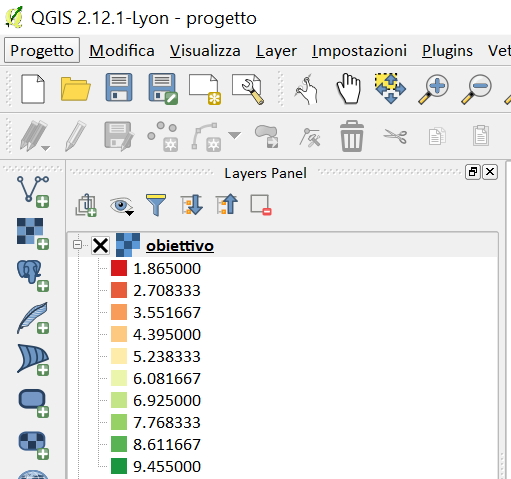Click Add Oracle GeoRaster Layer icon
The height and width of the screenshot is (479, 511).
point(33,445)
